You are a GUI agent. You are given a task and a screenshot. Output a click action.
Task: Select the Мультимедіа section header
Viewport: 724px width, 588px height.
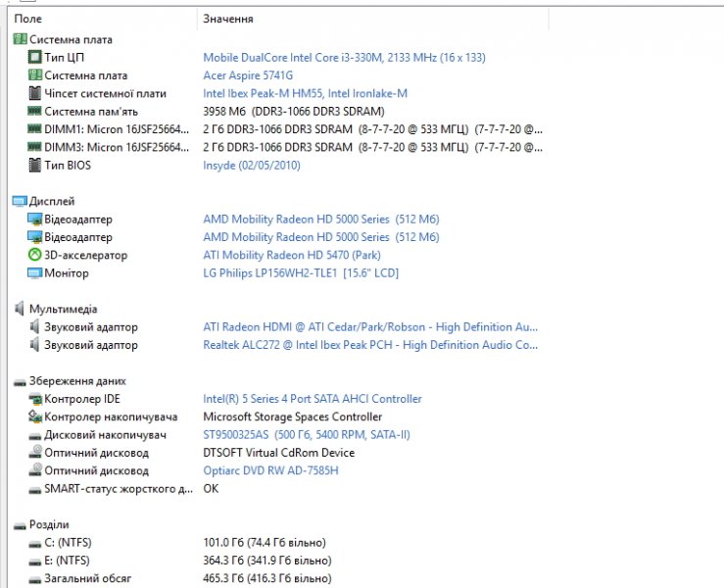click(63, 309)
